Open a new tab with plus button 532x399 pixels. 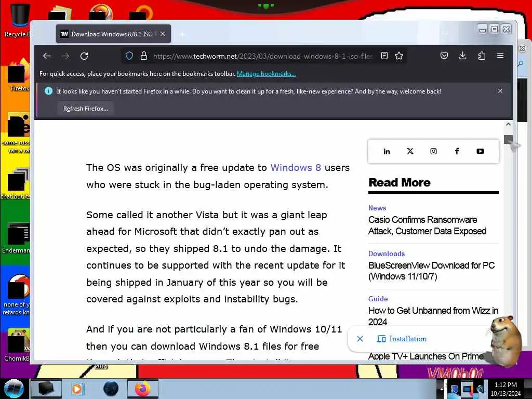pyautogui.click(x=182, y=34)
